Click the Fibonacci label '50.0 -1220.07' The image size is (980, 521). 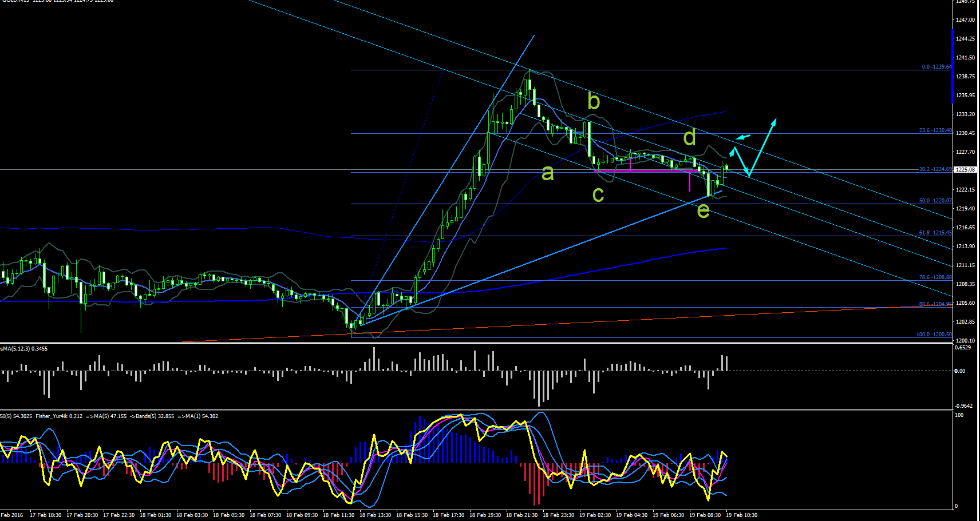(935, 201)
